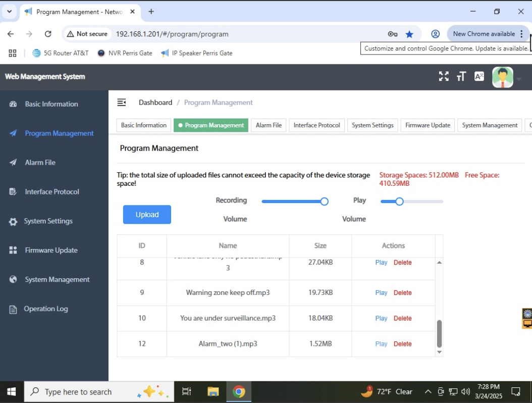Select the Name column header
Viewport: 532px width, 403px height.
228,246
